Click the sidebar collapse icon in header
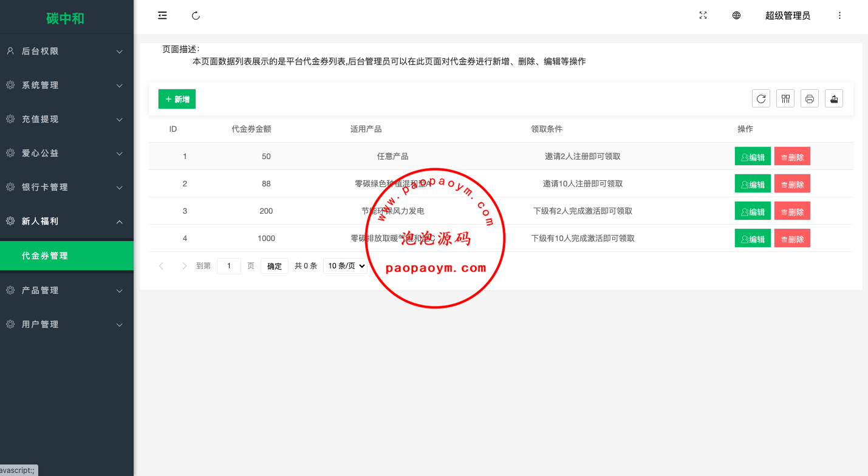 162,16
